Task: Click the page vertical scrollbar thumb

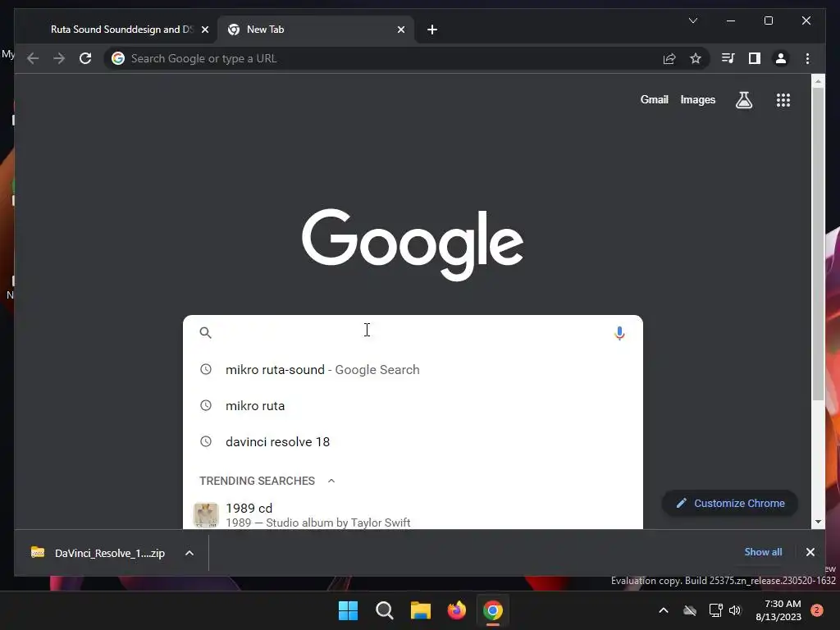Action: (x=818, y=244)
